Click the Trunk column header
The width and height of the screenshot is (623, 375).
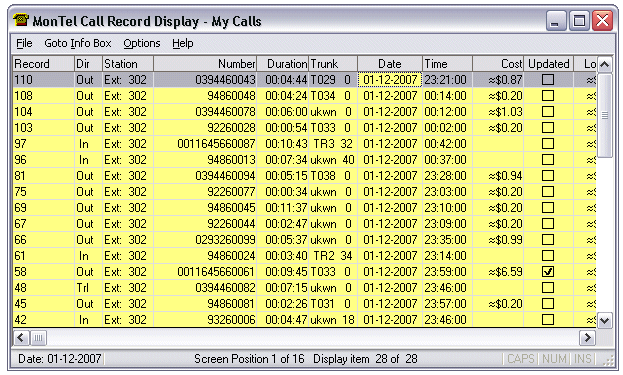click(x=333, y=64)
